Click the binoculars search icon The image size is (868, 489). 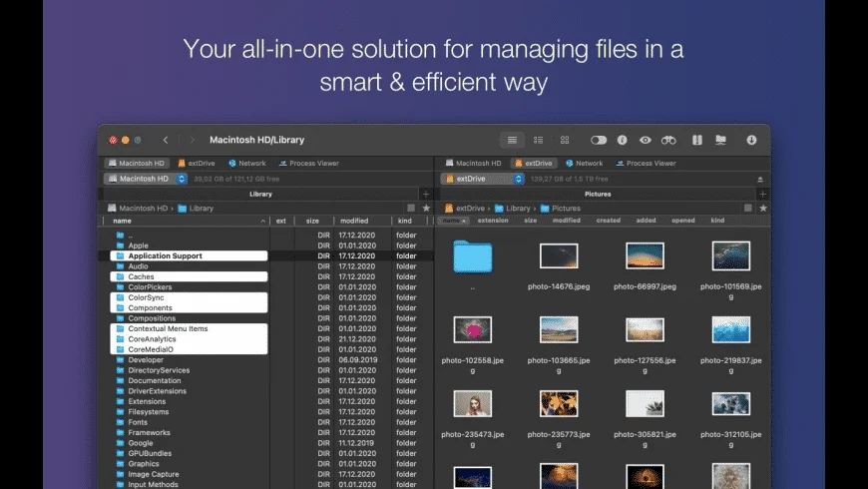668,140
